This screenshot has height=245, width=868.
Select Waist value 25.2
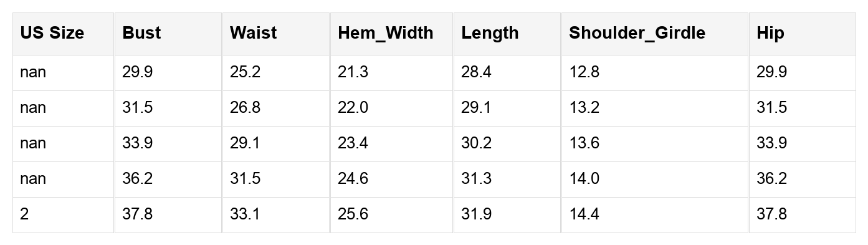[x=276, y=73]
